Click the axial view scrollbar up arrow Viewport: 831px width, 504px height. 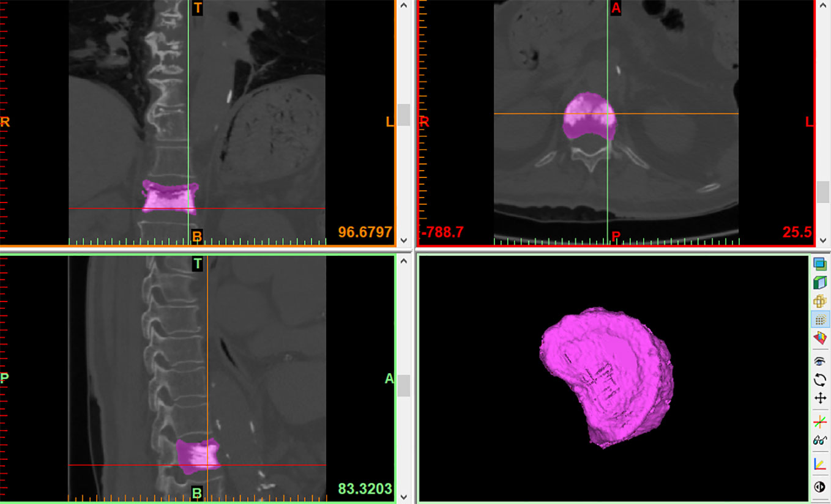pyautogui.click(x=823, y=6)
